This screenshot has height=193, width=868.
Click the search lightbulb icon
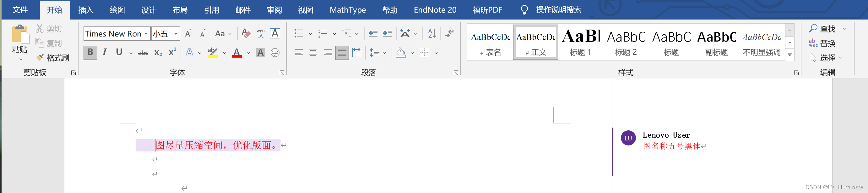[524, 10]
